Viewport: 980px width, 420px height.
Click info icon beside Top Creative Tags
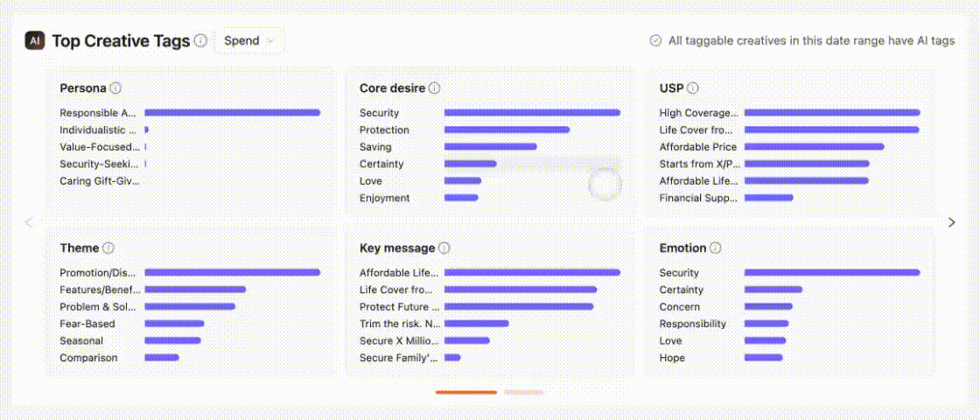click(201, 40)
